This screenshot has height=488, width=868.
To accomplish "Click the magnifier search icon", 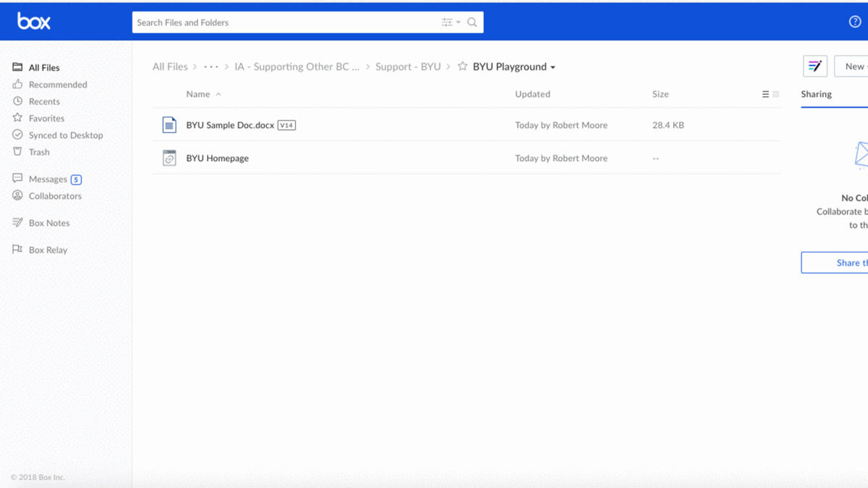I will coord(472,22).
